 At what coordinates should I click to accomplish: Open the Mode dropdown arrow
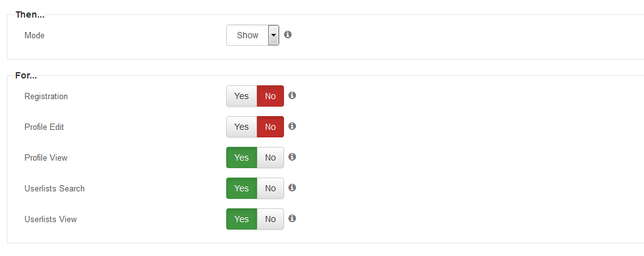[x=273, y=35]
